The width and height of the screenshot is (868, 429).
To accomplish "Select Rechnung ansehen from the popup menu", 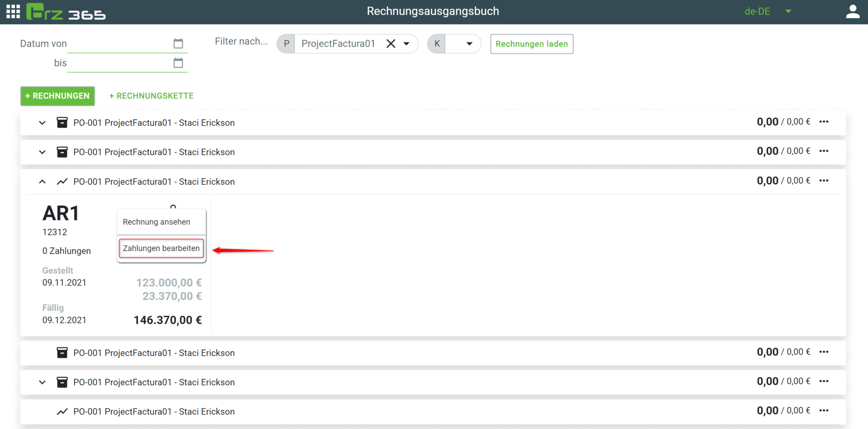I will 157,222.
